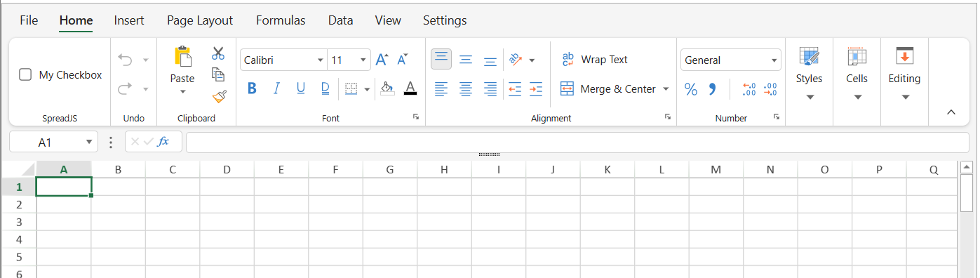
Task: Click into the formula bar input
Action: pyautogui.click(x=577, y=143)
